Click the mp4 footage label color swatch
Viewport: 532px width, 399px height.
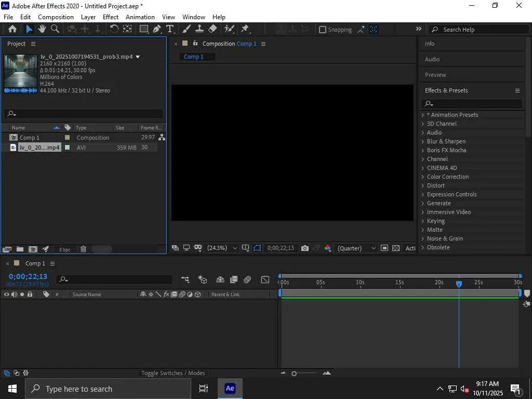(67, 147)
